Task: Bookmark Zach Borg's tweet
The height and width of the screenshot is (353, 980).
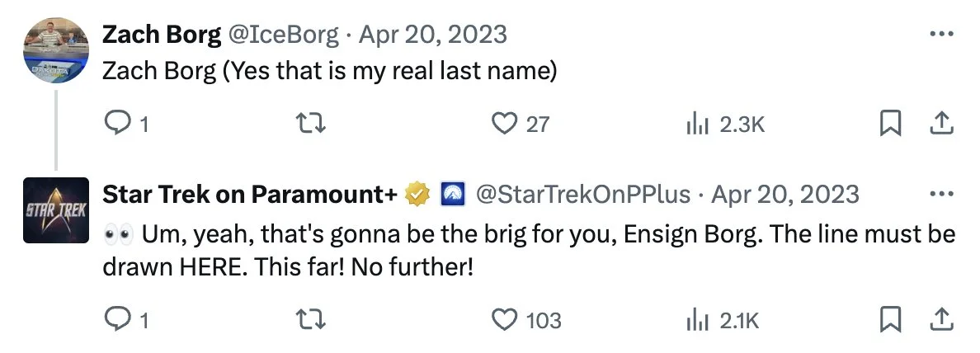Action: pos(889,124)
